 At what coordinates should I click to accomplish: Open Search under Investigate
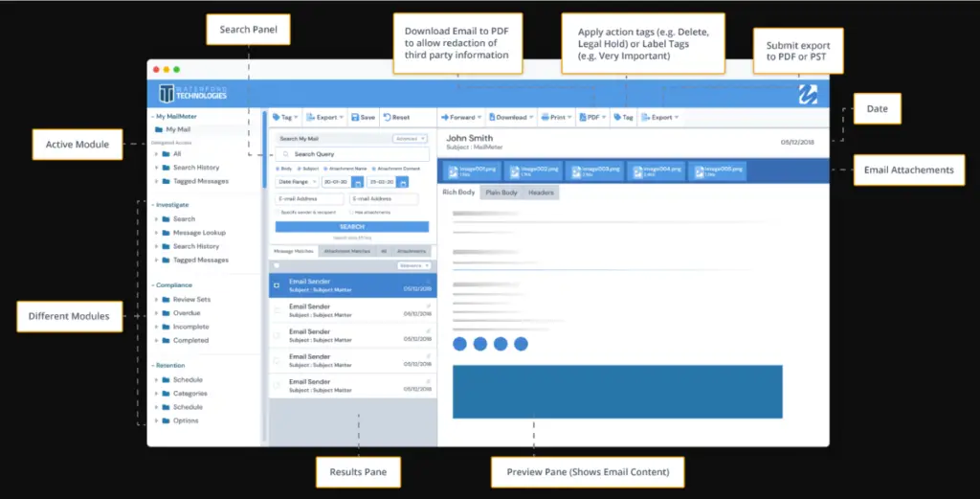(185, 219)
